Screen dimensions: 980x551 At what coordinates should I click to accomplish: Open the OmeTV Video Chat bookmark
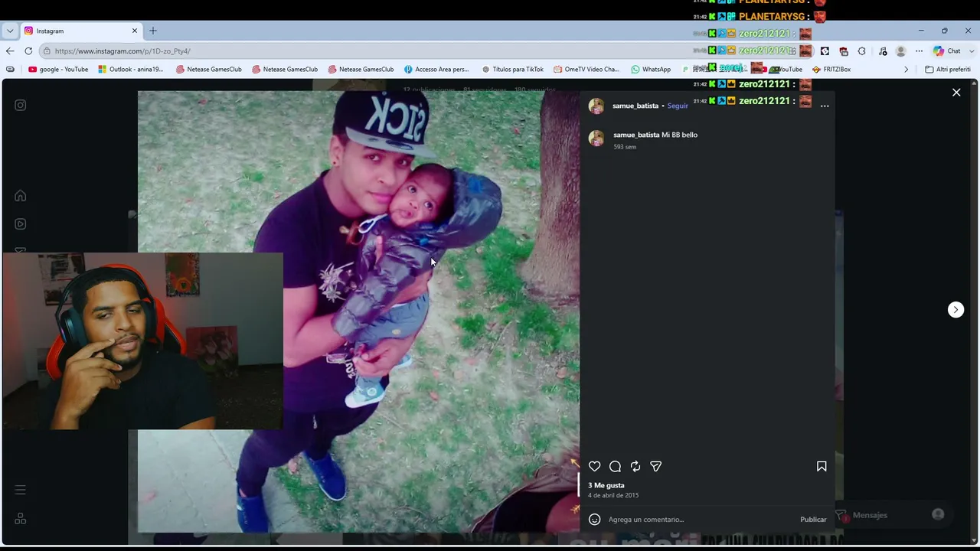[x=586, y=69]
